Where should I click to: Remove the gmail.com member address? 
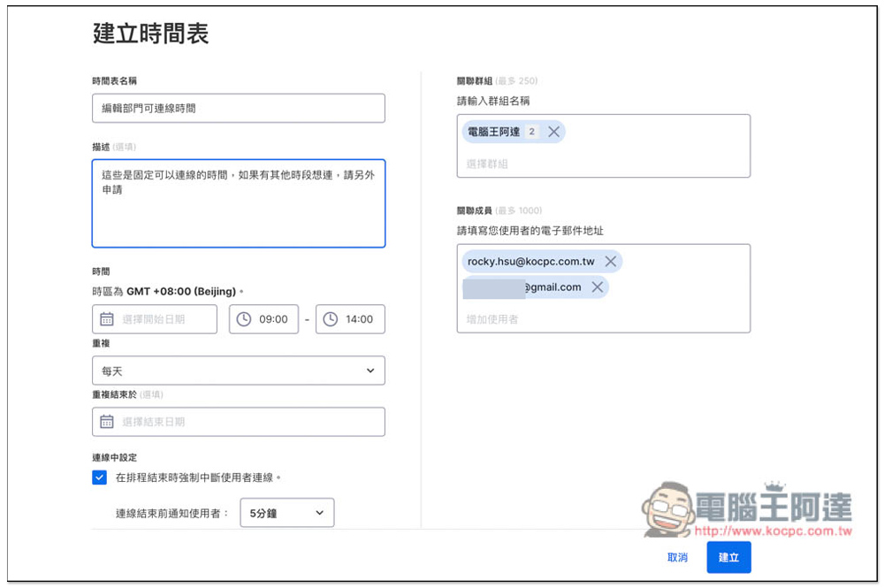click(597, 287)
